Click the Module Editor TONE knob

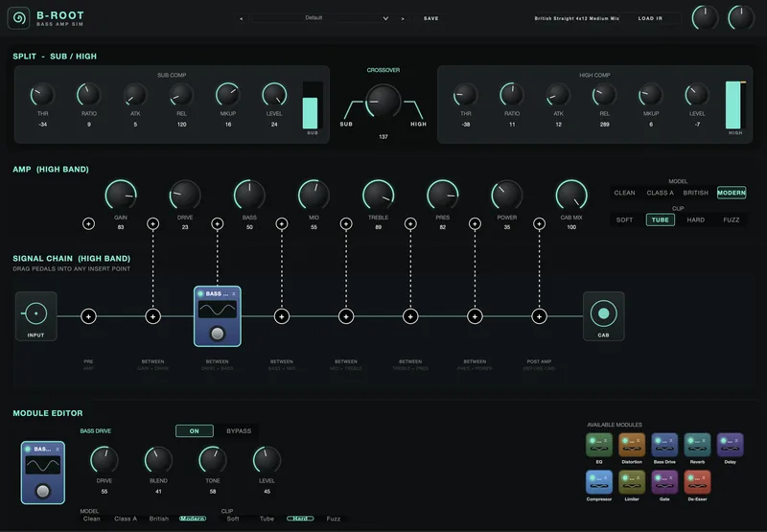pyautogui.click(x=212, y=459)
